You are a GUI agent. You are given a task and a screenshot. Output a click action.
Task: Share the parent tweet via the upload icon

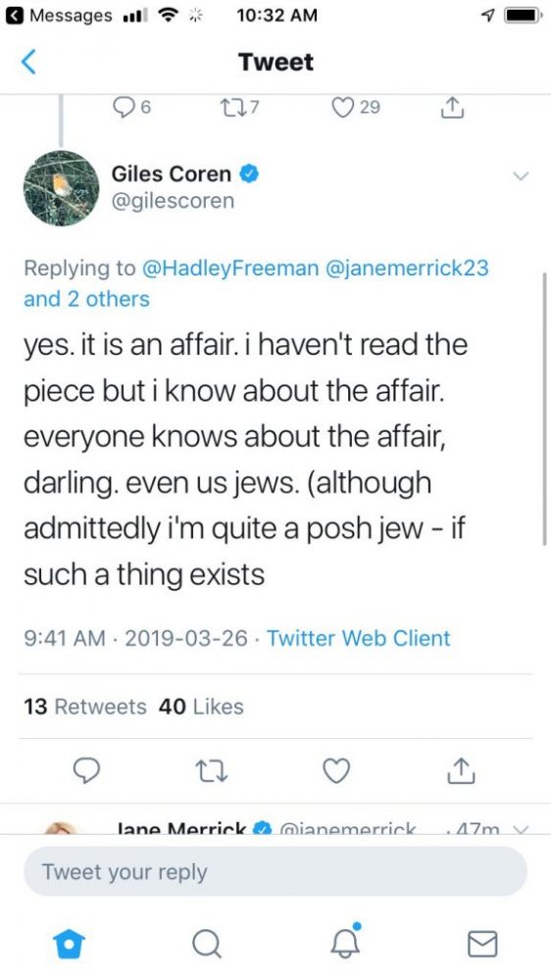[452, 108]
